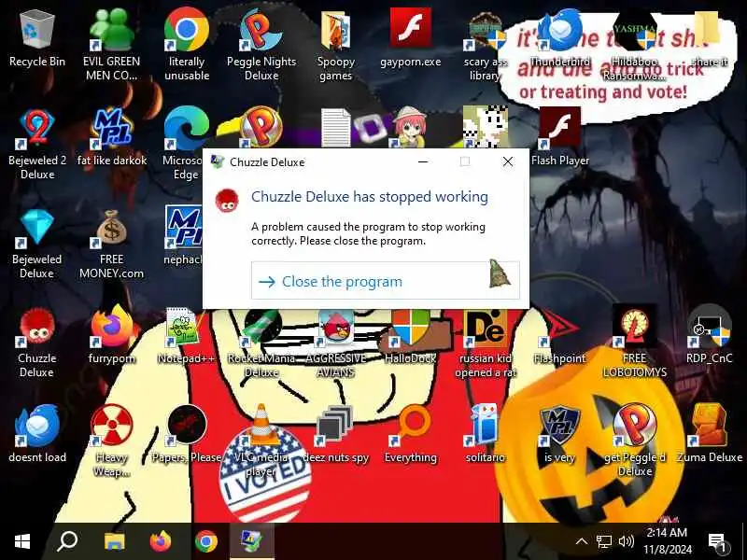Launch Firefox from the taskbar

(161, 541)
